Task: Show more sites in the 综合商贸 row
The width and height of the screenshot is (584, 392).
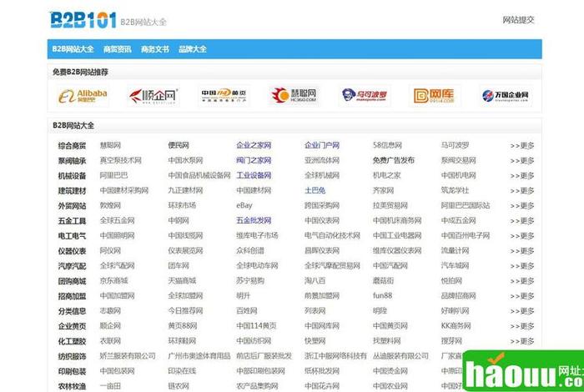Action: click(522, 146)
